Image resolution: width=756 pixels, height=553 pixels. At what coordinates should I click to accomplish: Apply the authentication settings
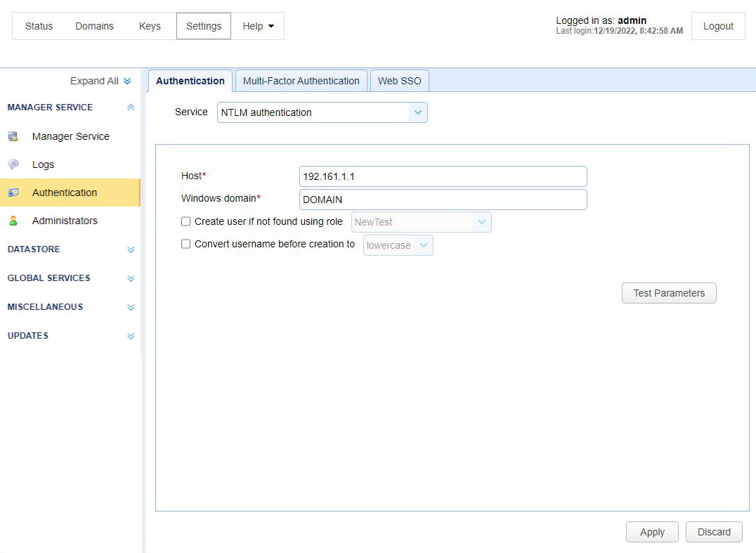[x=651, y=532]
